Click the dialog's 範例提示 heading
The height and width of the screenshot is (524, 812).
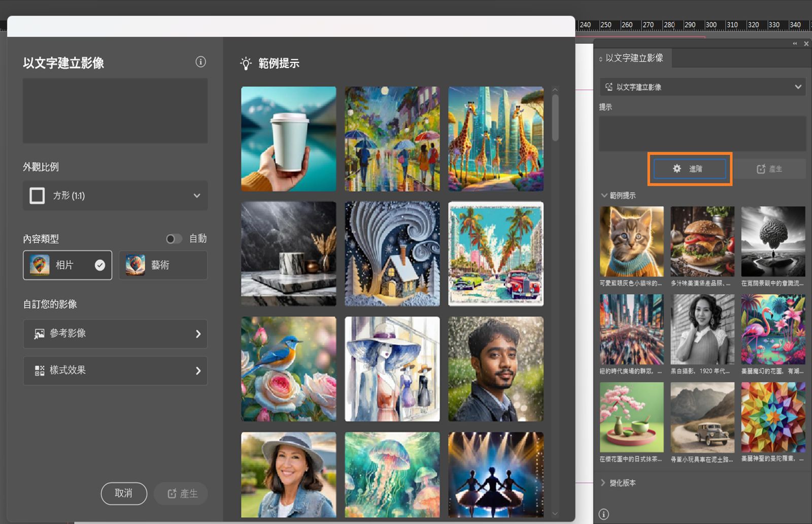279,63
